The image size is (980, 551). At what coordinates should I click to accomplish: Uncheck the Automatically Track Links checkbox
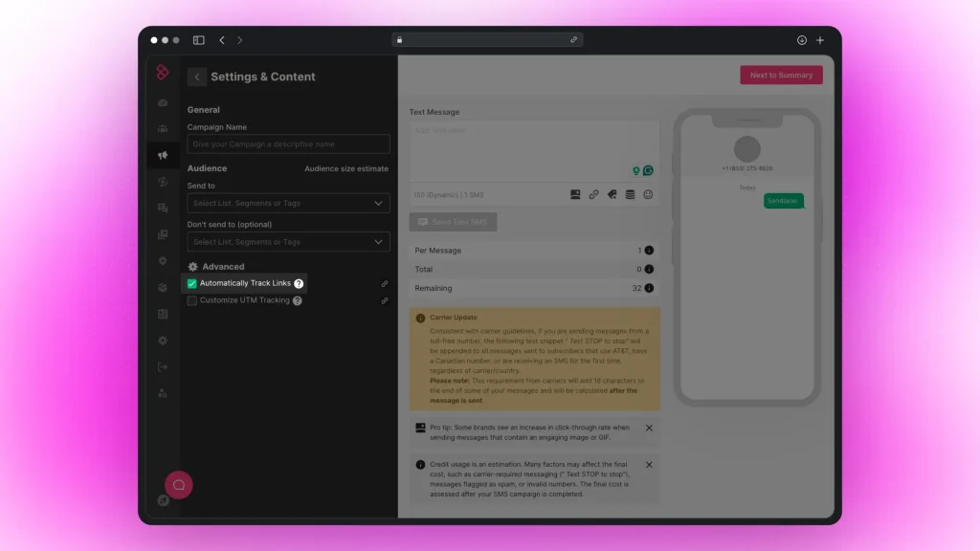pos(191,284)
